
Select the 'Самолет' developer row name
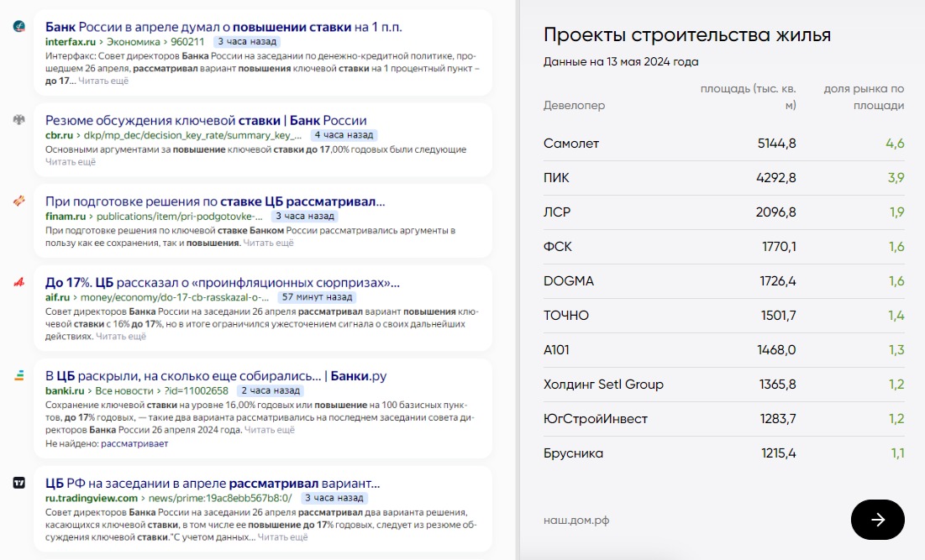[571, 144]
